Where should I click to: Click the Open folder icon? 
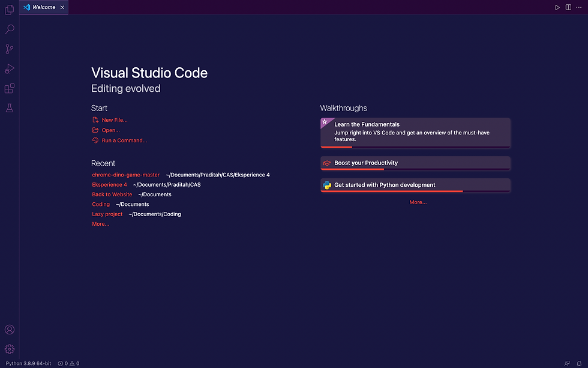click(95, 130)
